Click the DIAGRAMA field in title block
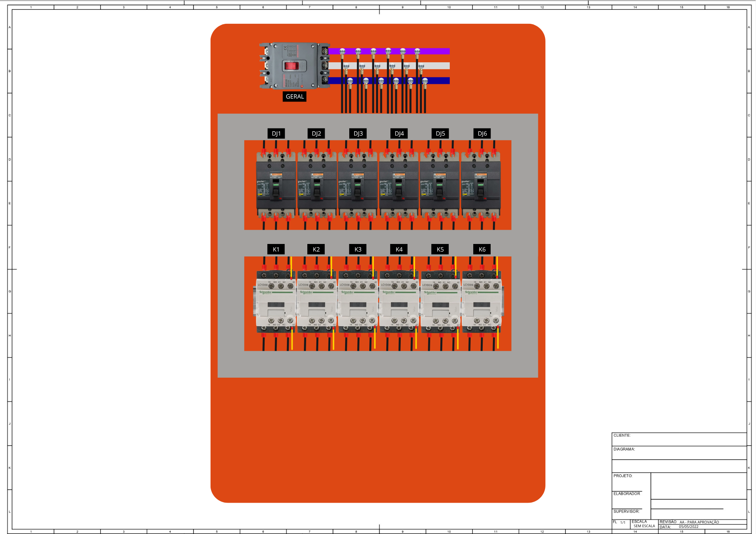The width and height of the screenshot is (756, 534). click(x=679, y=453)
